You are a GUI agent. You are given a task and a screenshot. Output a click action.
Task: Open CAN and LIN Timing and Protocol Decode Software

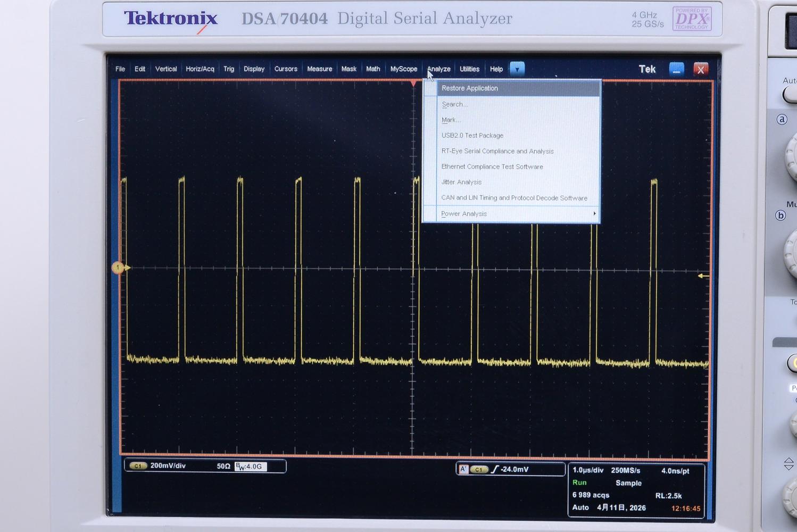tap(519, 198)
